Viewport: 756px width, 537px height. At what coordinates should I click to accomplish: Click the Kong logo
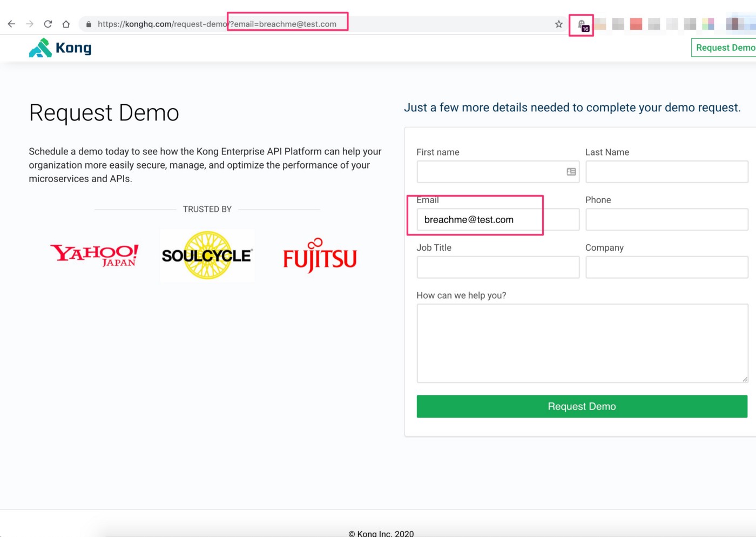click(x=60, y=48)
